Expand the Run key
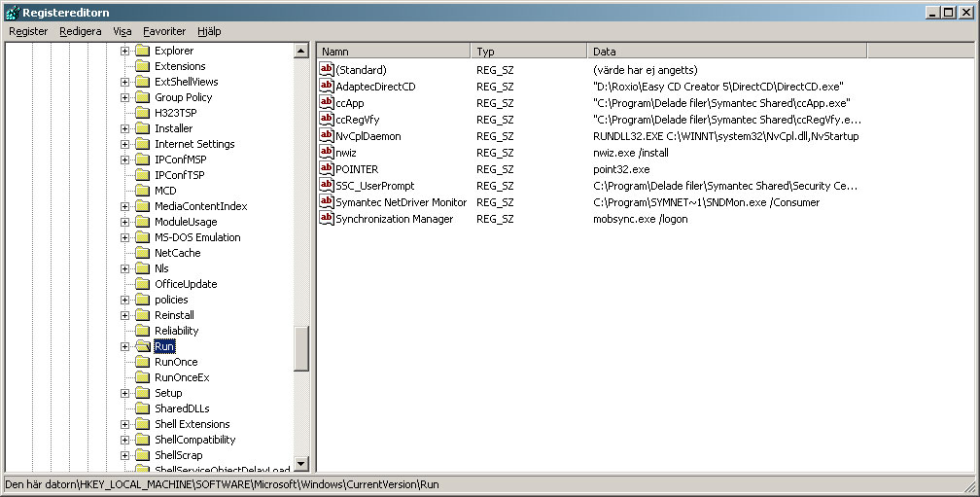 coord(125,346)
